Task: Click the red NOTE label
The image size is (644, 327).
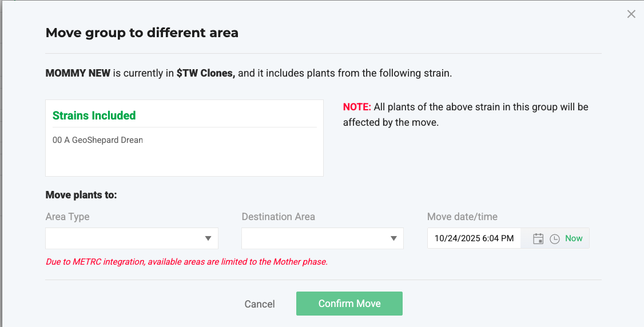Action: (x=357, y=107)
